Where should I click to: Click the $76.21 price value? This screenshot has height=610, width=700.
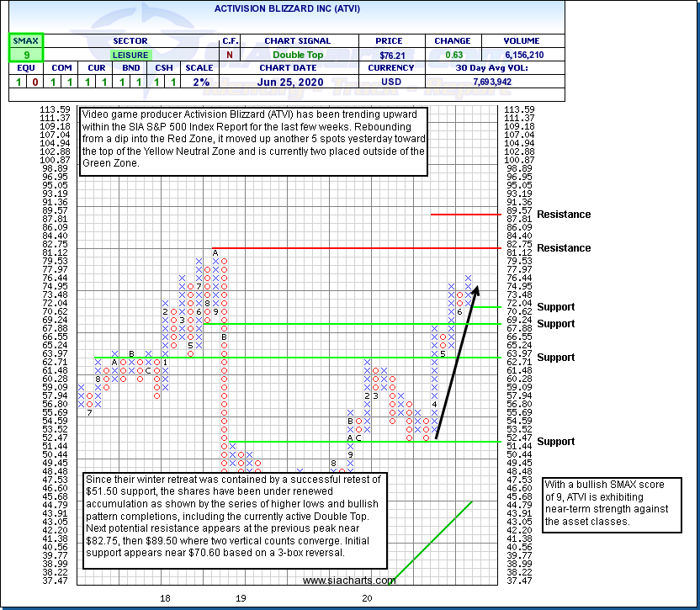click(x=389, y=55)
